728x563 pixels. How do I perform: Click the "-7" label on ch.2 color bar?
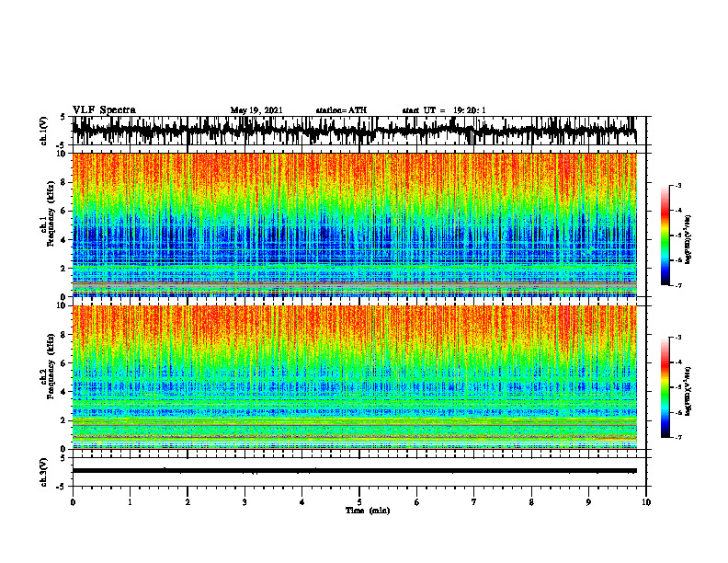pos(678,438)
